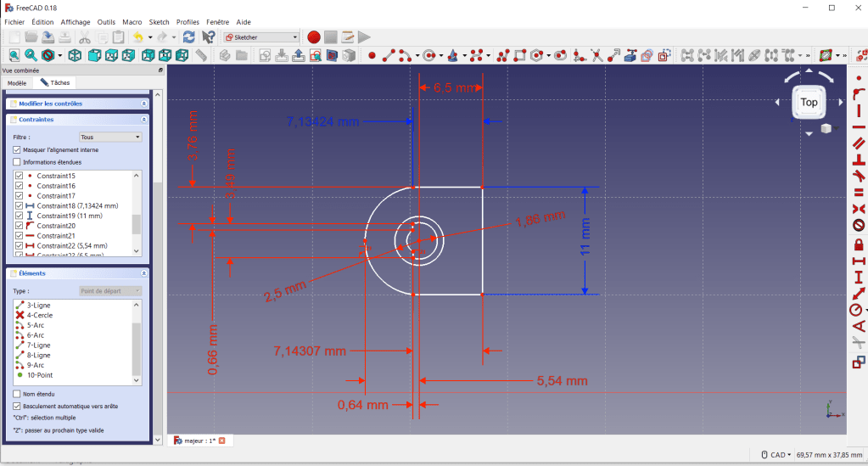Select the create point sketch tool
Screen dimensions: 868x466
pos(372,56)
